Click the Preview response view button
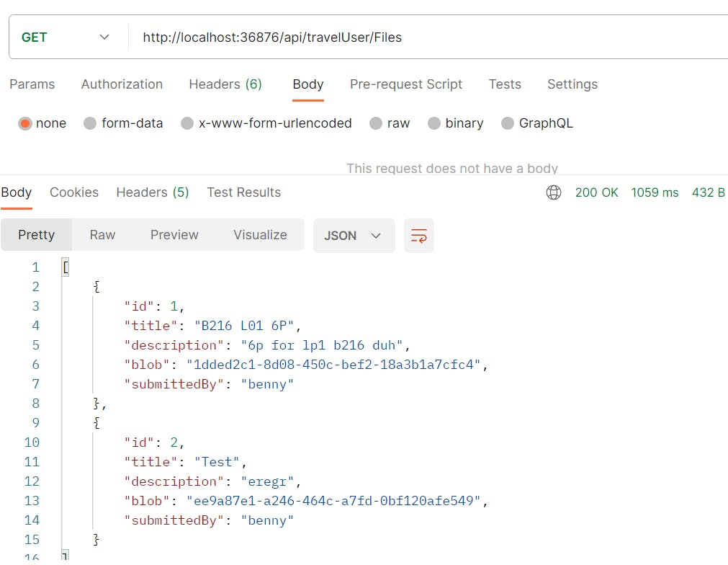This screenshot has height=565, width=728. [174, 235]
